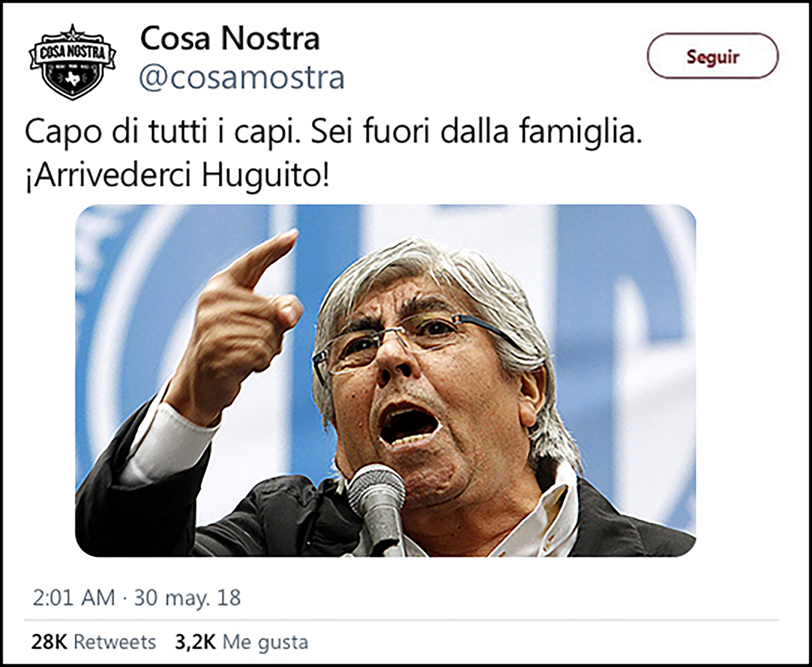
Task: Open the @cosamostra handle profile
Action: pos(242,77)
